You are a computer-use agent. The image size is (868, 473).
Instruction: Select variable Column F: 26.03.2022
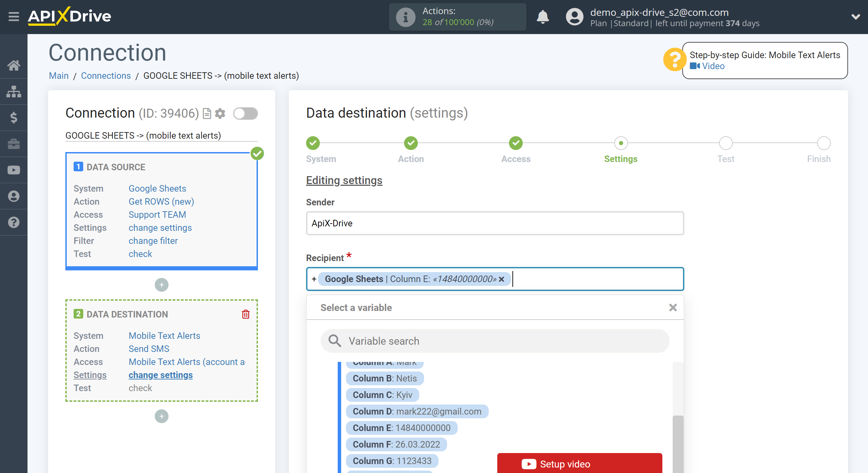(397, 444)
